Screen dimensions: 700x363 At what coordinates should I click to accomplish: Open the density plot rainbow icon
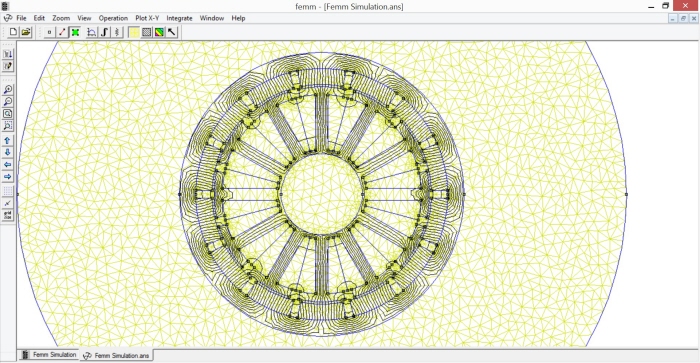pyautogui.click(x=159, y=32)
